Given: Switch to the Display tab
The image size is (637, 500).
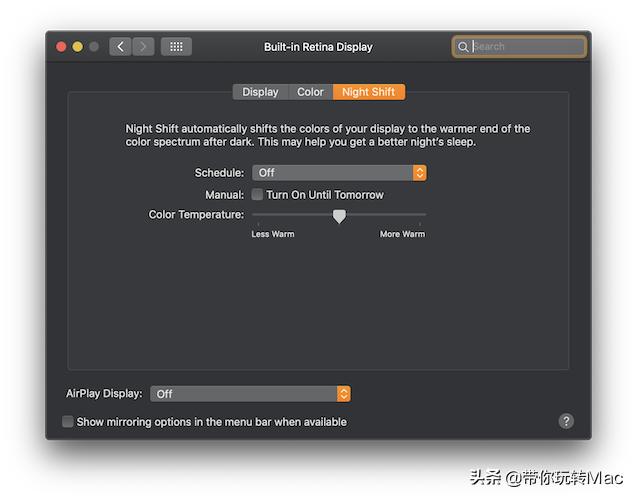Looking at the screenshot, I should 260,92.
